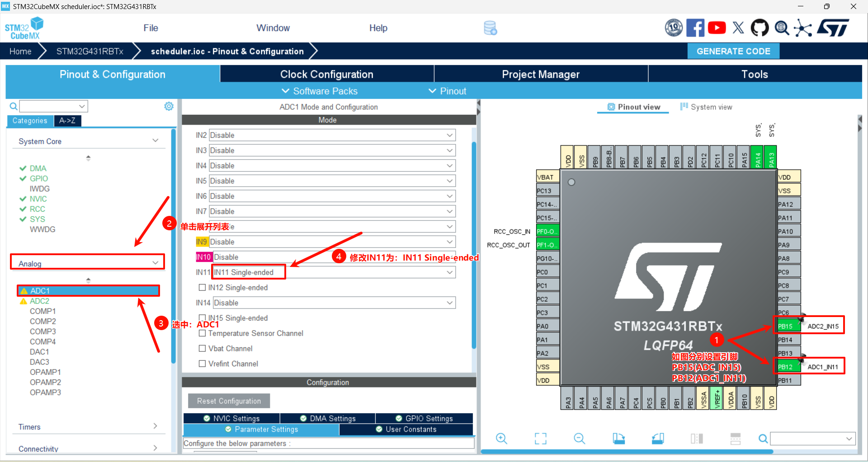Open the GPIO Settings tab

[x=424, y=418]
